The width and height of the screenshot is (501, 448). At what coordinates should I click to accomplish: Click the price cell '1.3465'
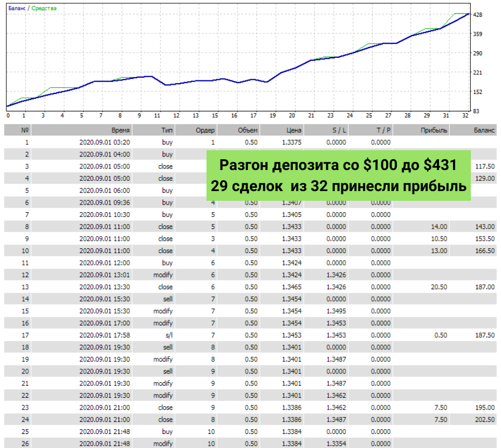(x=291, y=287)
